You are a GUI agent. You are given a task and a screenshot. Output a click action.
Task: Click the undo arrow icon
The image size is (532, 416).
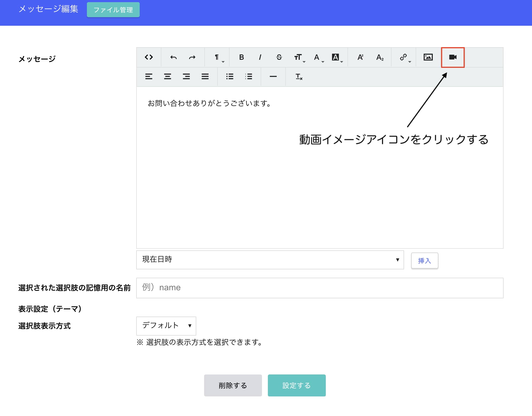tap(173, 57)
